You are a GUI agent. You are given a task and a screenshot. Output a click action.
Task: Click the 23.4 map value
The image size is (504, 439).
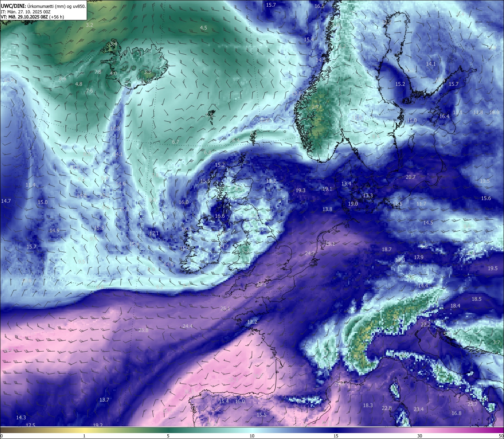point(419,409)
